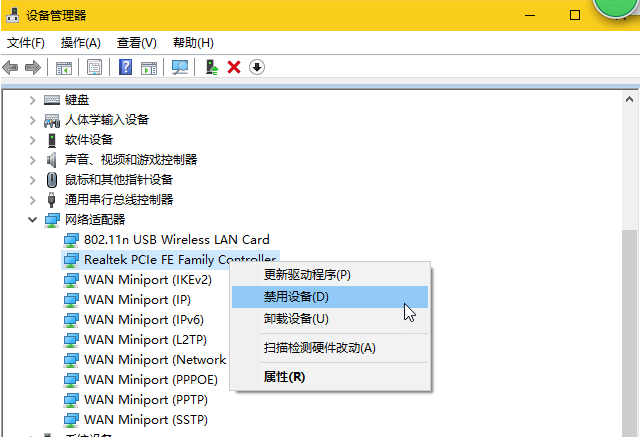This screenshot has height=437, width=640.
Task: Choose 更新驱动程序(P) from context menu
Action: click(x=330, y=275)
